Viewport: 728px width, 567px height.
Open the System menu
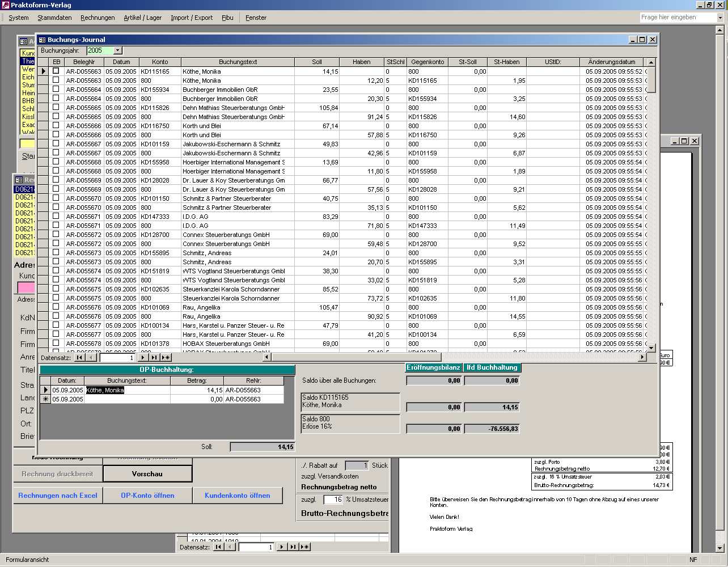[x=19, y=18]
